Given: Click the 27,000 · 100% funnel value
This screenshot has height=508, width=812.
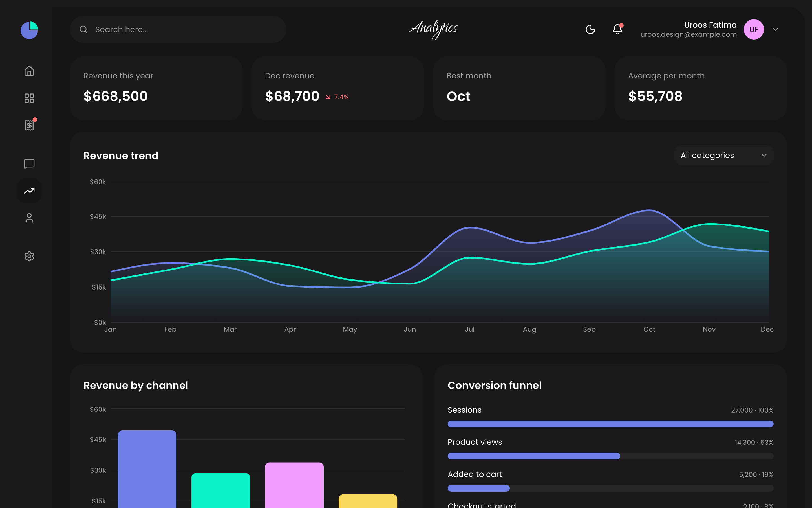Looking at the screenshot, I should click(752, 410).
